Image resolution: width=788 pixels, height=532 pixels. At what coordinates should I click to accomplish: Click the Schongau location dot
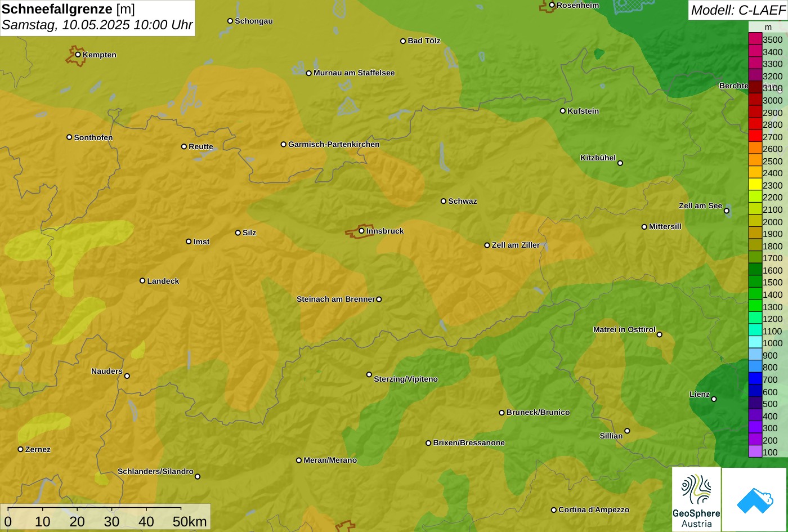[x=230, y=21]
